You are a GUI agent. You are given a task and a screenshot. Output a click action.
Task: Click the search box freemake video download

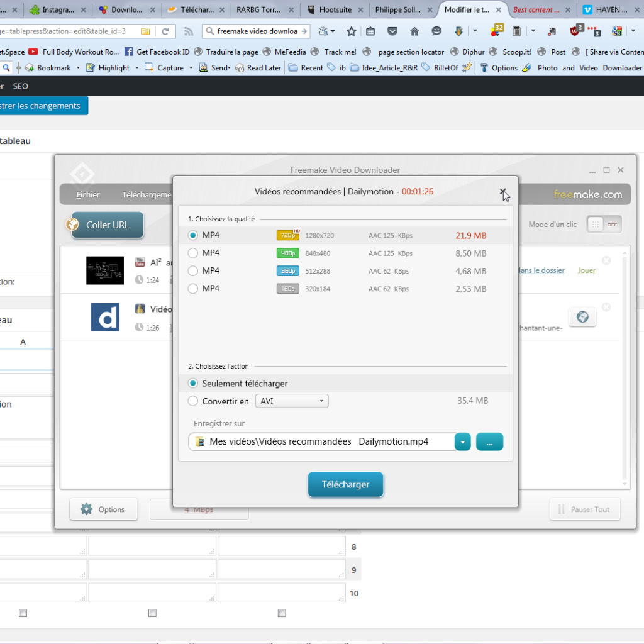coord(257,31)
